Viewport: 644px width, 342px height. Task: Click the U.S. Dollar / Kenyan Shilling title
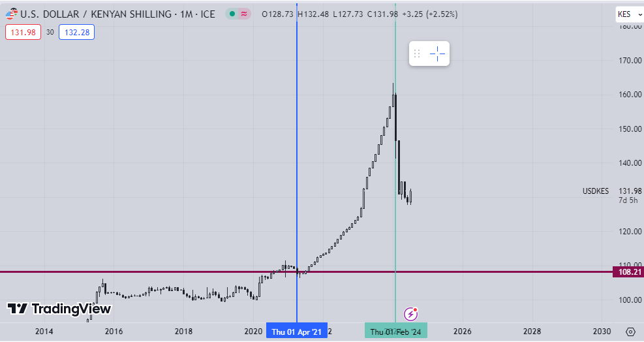[x=118, y=14]
